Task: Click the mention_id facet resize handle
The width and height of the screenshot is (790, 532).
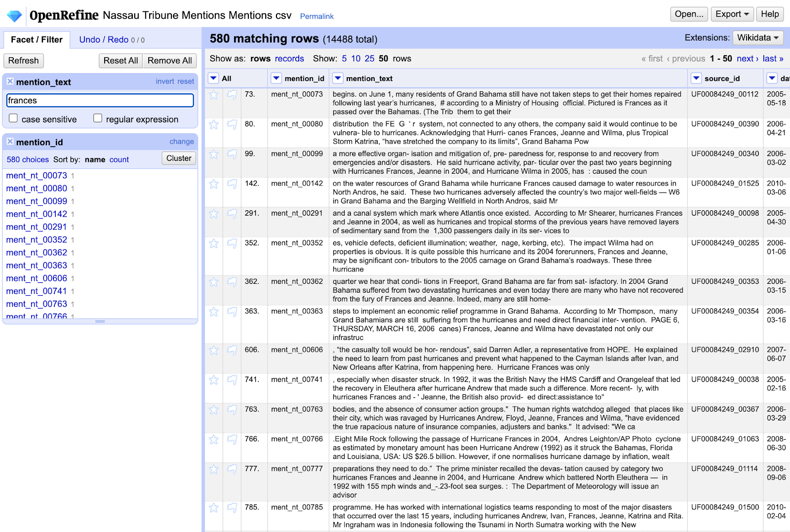Action: 100,321
